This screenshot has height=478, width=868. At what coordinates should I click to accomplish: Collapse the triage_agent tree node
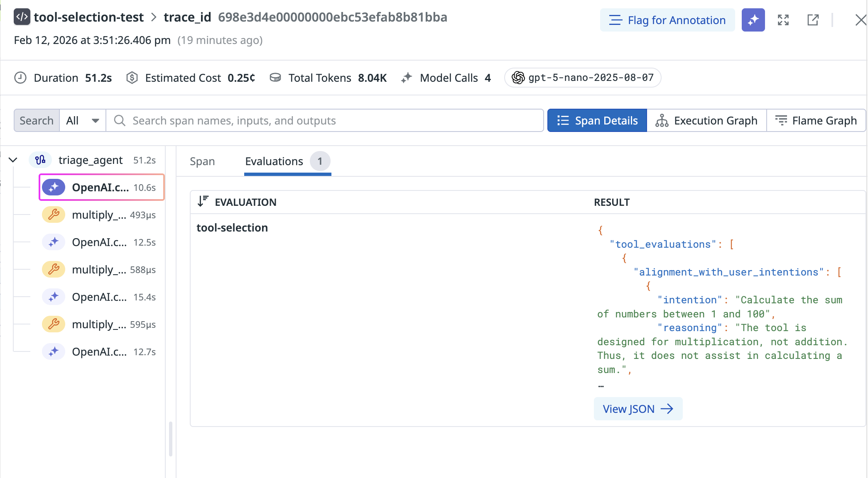13,160
